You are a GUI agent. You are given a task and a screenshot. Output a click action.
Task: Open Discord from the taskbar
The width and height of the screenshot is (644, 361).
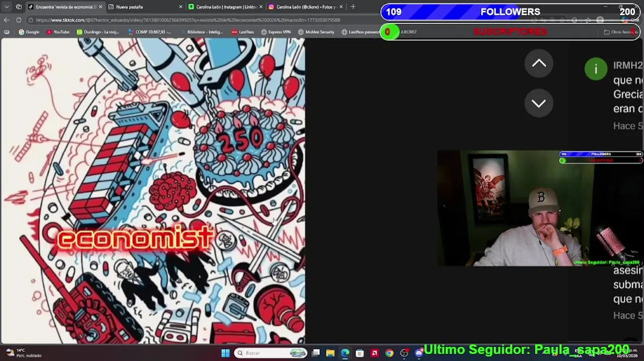click(x=418, y=353)
